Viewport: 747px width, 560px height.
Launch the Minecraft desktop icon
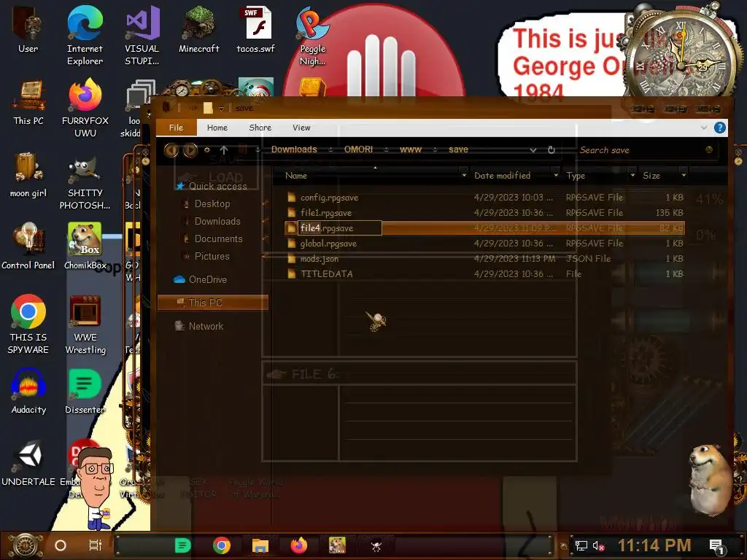pyautogui.click(x=198, y=29)
